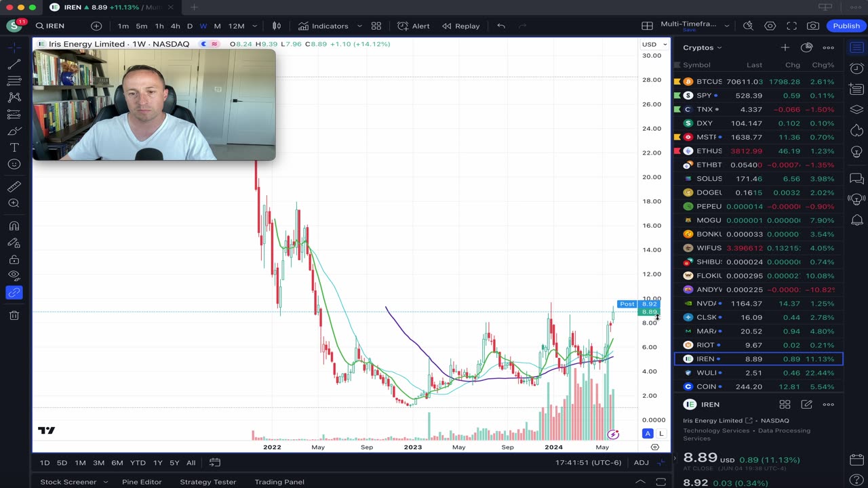Add symbol to watchlist plus icon
This screenshot has width=868, height=488.
click(x=785, y=47)
